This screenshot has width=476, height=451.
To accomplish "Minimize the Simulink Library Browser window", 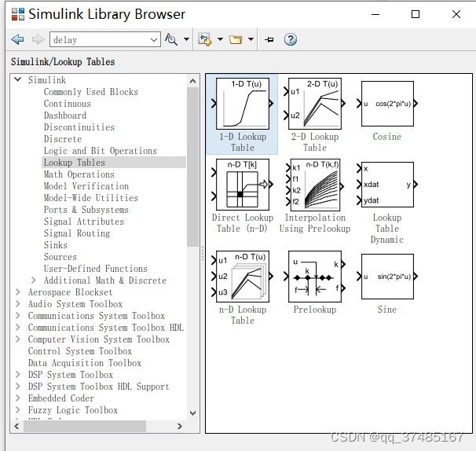I will pos(375,14).
